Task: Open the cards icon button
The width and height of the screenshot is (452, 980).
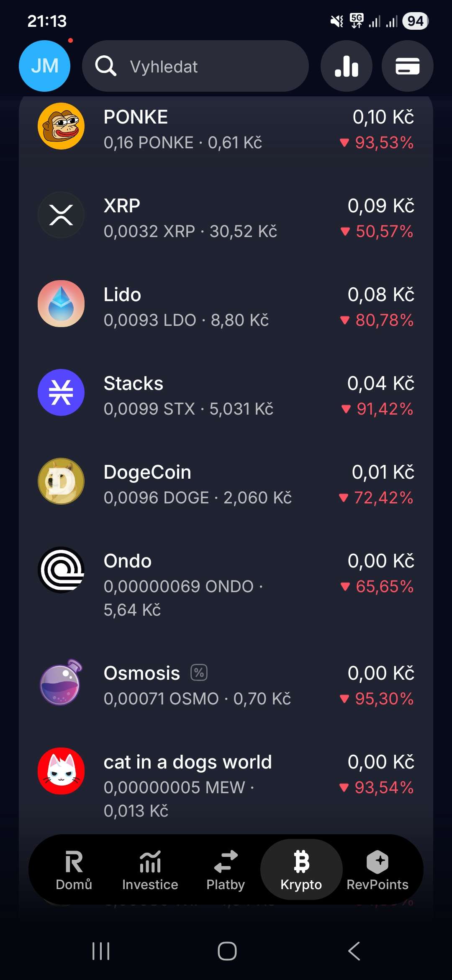Action: (407, 66)
